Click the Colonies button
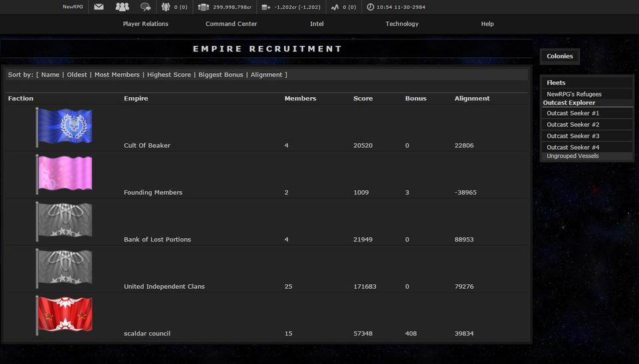The height and width of the screenshot is (364, 639). 560,57
